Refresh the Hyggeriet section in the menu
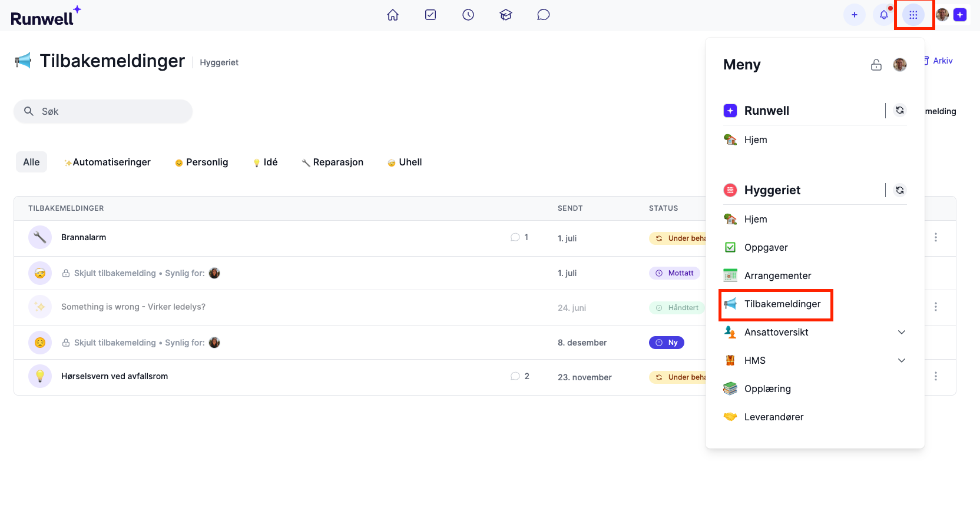980x508 pixels. coord(900,190)
